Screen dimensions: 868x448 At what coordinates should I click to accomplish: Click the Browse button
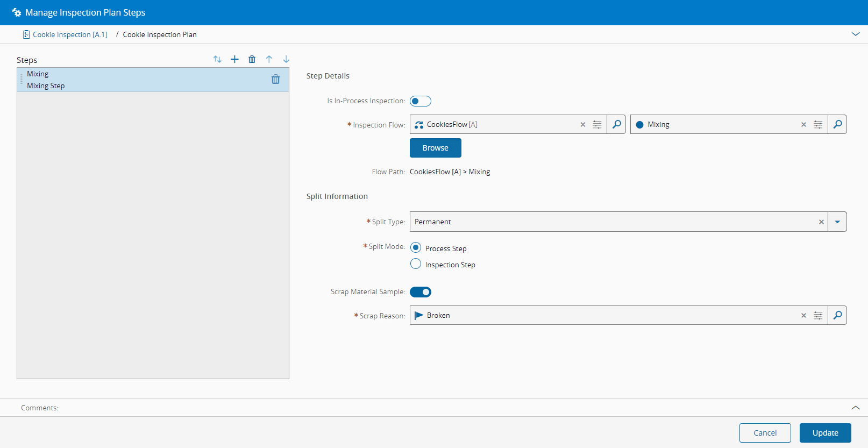pyautogui.click(x=435, y=148)
